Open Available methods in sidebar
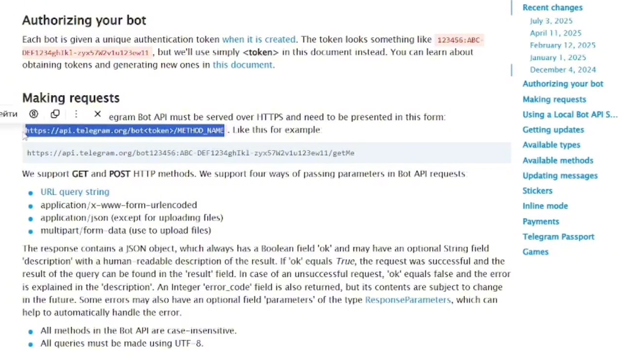 pyautogui.click(x=558, y=160)
